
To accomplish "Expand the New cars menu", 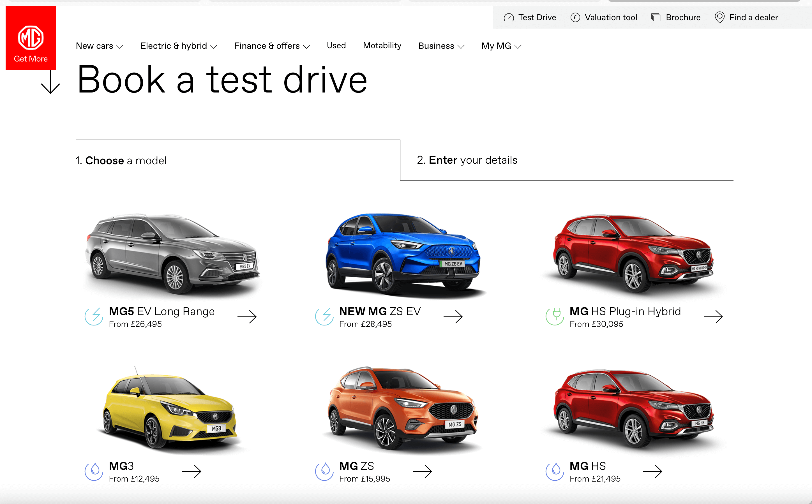I will tap(99, 46).
